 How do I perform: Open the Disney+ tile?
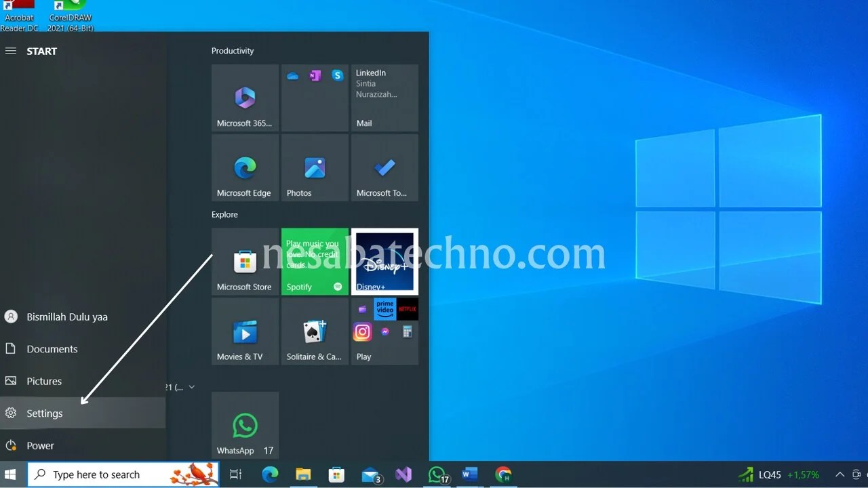click(x=384, y=262)
